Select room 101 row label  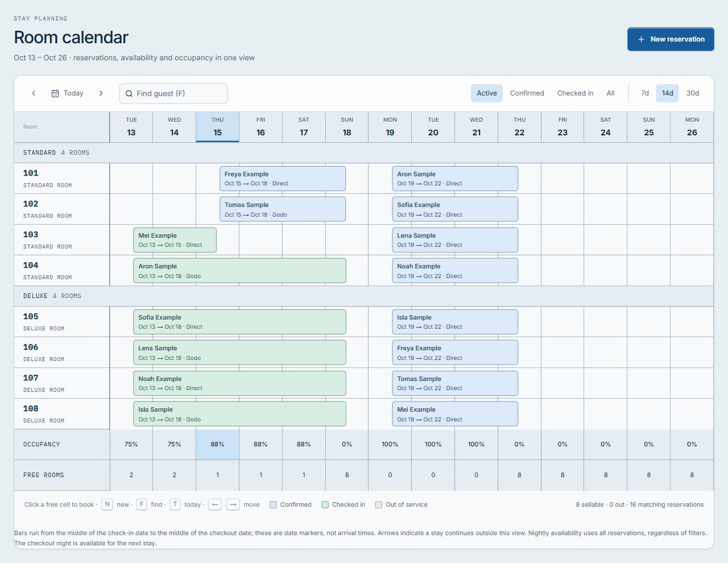[x=62, y=179]
